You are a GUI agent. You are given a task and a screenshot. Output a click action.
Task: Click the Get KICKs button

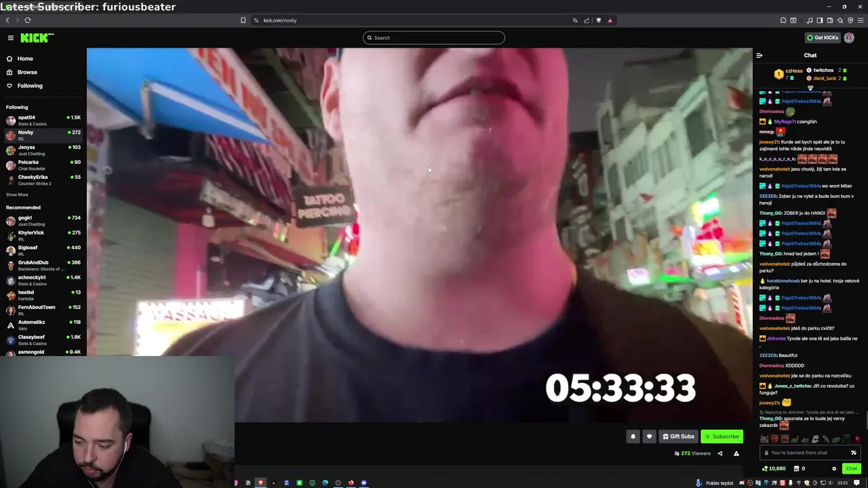pos(823,38)
